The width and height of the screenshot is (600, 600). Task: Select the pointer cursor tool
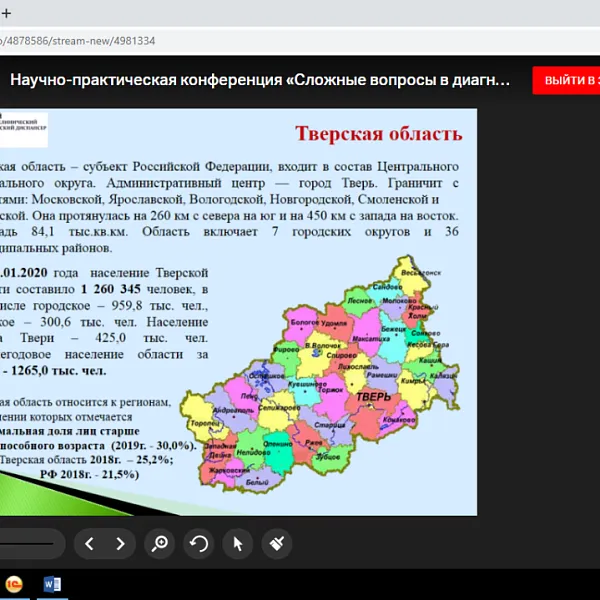click(x=238, y=543)
